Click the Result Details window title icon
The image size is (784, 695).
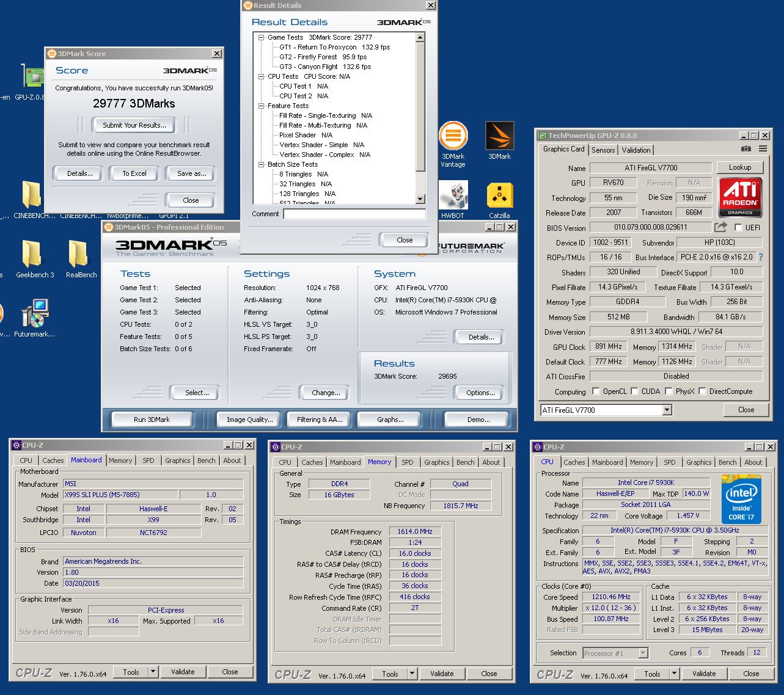pyautogui.click(x=247, y=5)
